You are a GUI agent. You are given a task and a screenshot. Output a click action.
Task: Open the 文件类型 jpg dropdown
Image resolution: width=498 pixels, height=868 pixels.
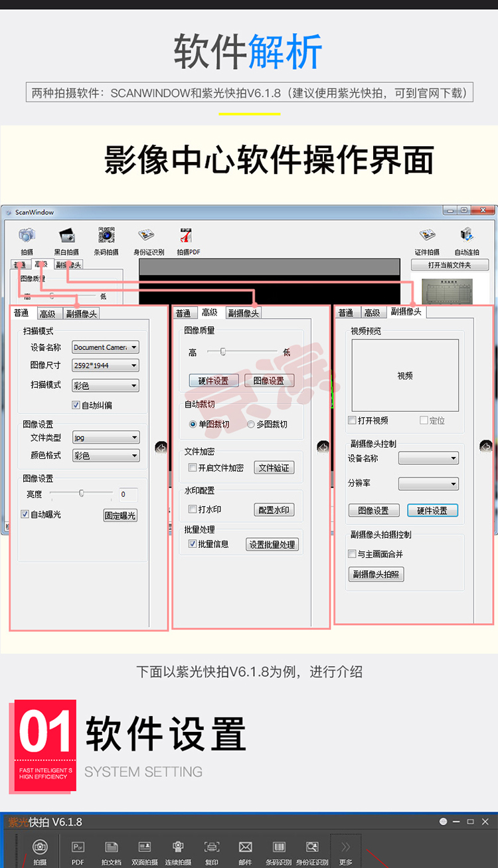(106, 437)
